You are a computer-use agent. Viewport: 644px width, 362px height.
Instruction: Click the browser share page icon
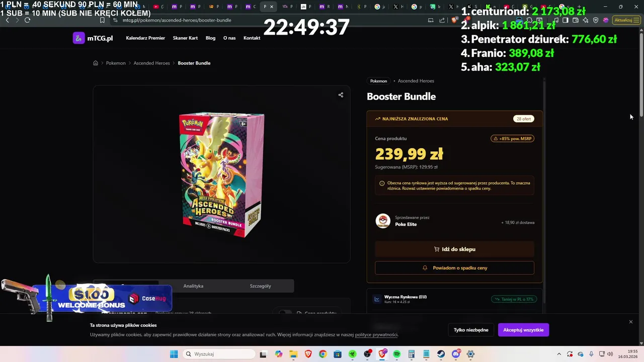(442, 20)
